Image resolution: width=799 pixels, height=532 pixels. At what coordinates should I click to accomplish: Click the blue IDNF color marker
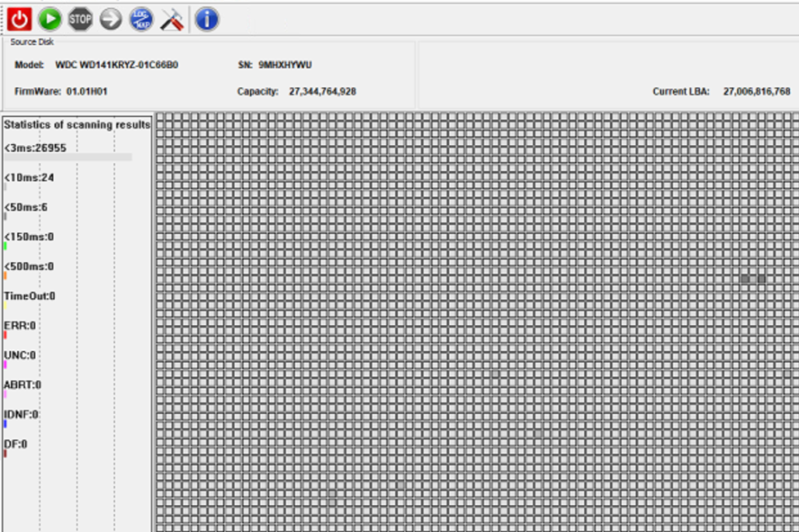tap(5, 423)
